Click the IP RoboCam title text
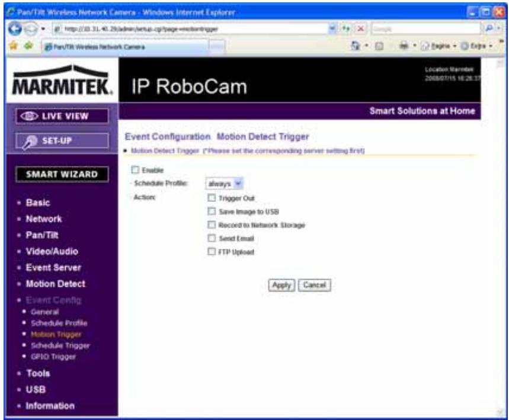The width and height of the screenshot is (509, 420). pos(189,86)
